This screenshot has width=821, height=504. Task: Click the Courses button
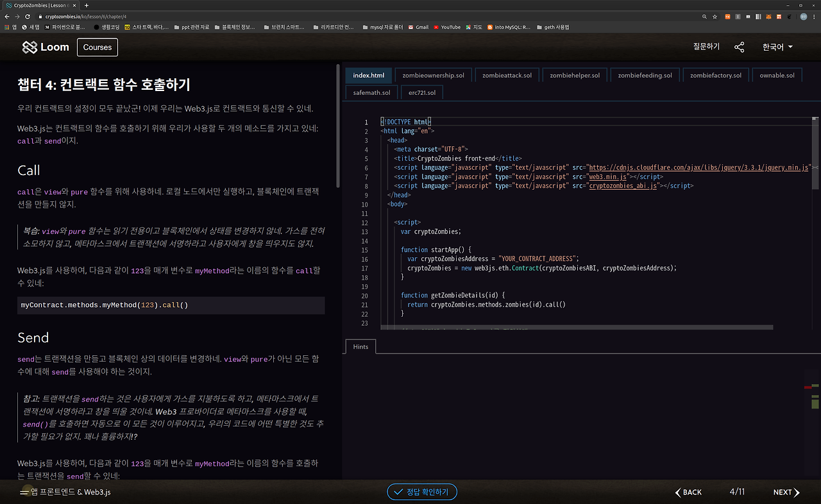coord(97,47)
